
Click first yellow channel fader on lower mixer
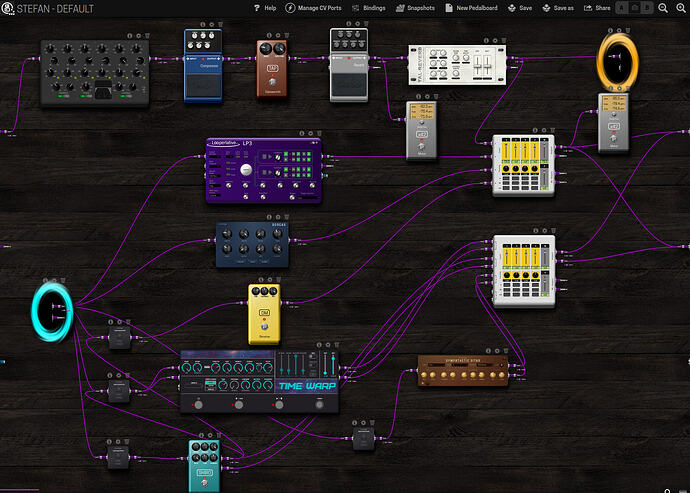coord(507,258)
